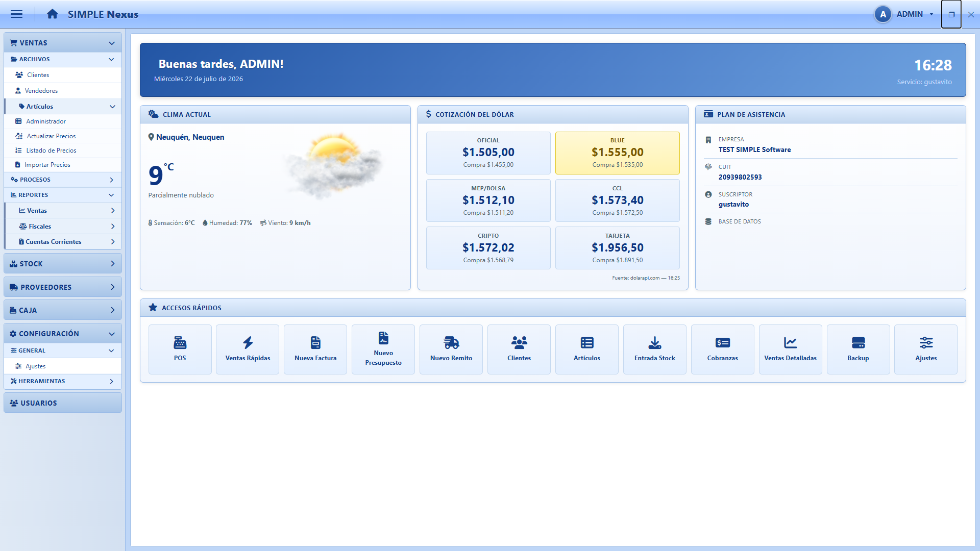Expand Cuentas Corrientes reports submenu

point(63,242)
